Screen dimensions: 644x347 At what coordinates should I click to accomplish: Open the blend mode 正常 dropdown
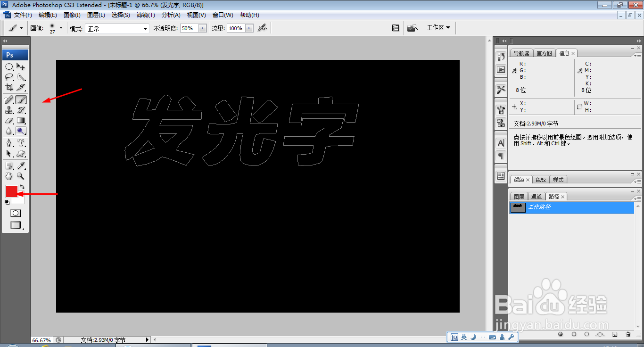click(x=117, y=28)
